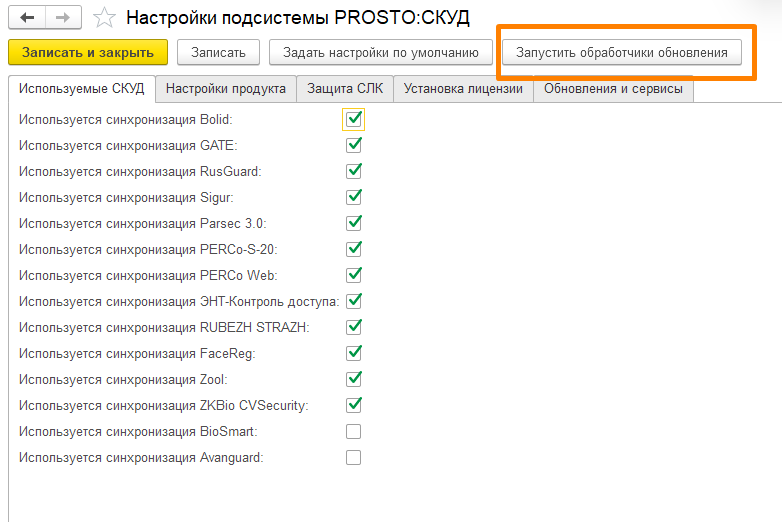The width and height of the screenshot is (782, 522).
Task: Add page to favorites with star
Action: pyautogui.click(x=104, y=18)
